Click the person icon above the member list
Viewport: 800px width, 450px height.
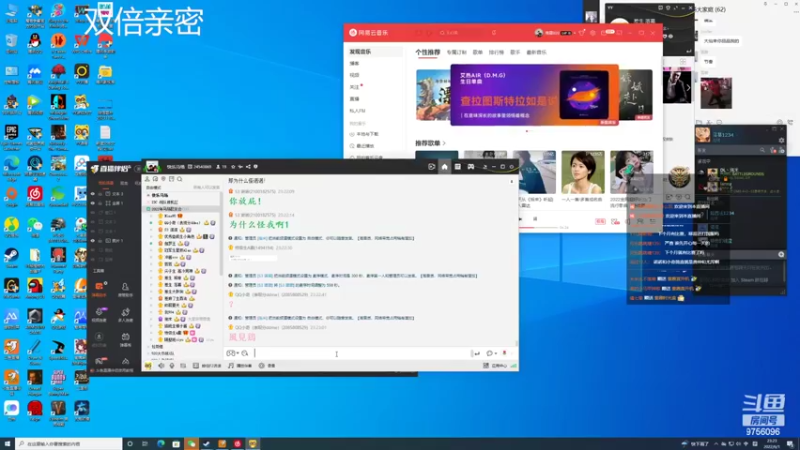147,179
